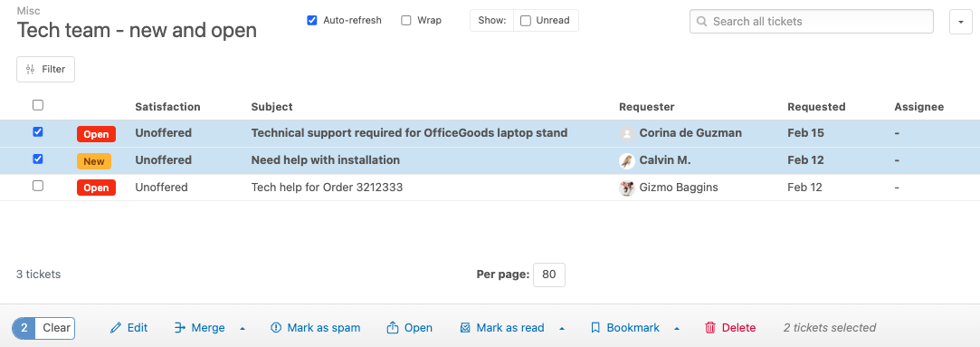Click the share icon beside Open

[393, 328]
